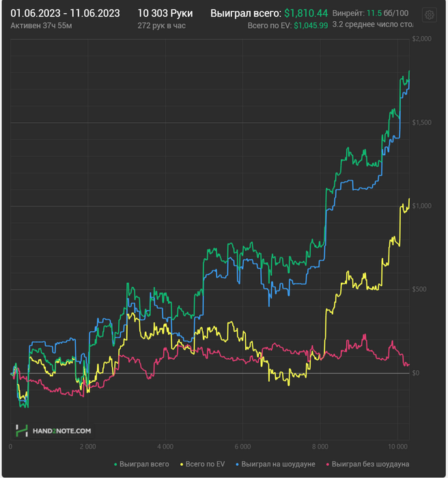The height and width of the screenshot is (478, 448).
Task: Click the date range 01.06.2023 - 11.06.2023
Action: (x=66, y=13)
